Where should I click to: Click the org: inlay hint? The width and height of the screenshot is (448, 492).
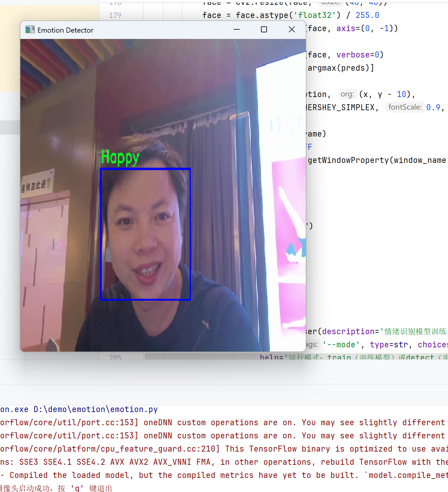click(x=347, y=94)
